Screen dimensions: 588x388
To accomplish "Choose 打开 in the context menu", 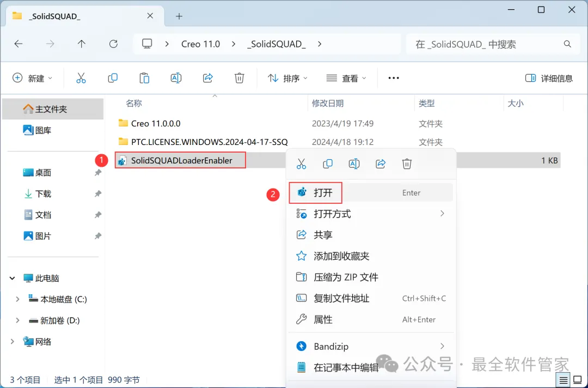I will click(x=371, y=192).
